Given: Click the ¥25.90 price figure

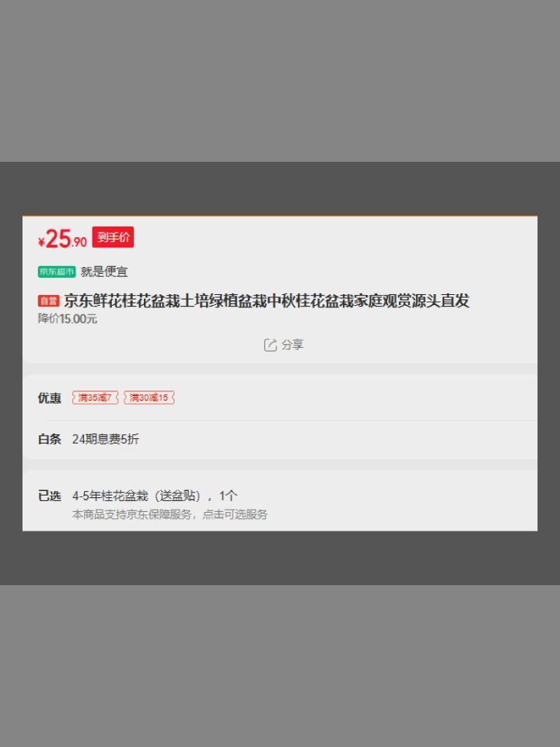Looking at the screenshot, I should [62, 239].
